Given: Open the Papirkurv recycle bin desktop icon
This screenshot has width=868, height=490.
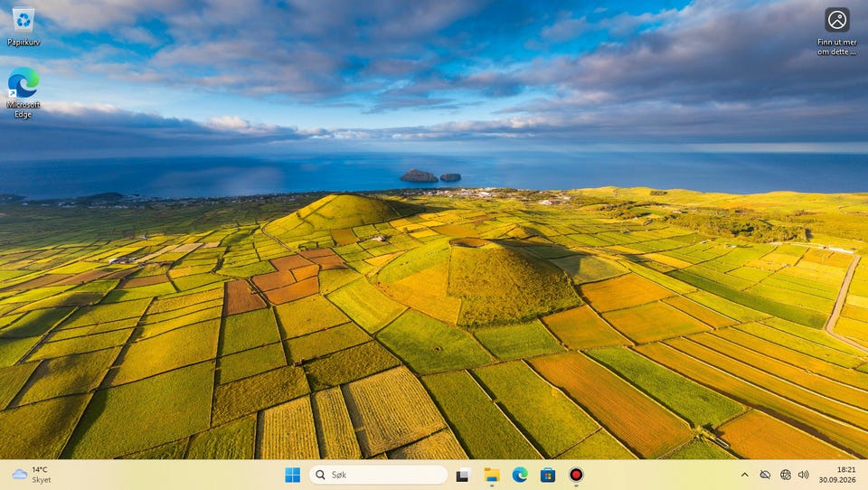Looking at the screenshot, I should [x=24, y=26].
